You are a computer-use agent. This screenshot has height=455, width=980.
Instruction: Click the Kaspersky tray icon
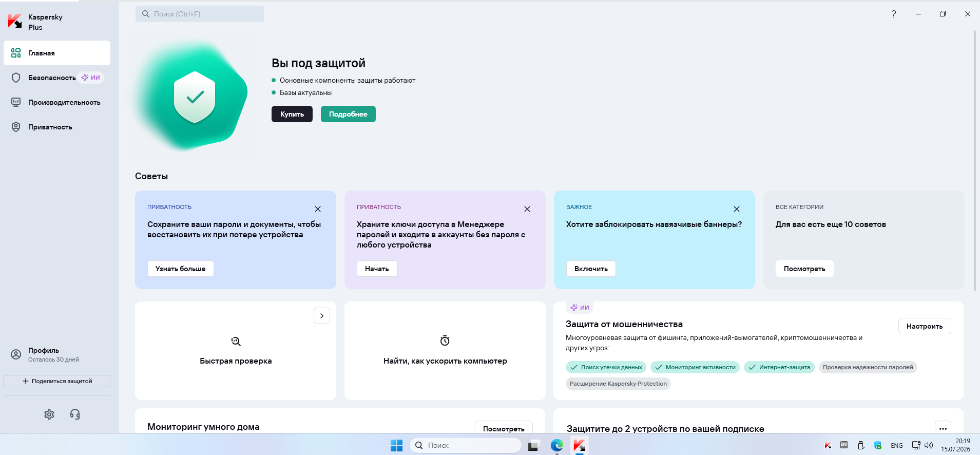(828, 445)
